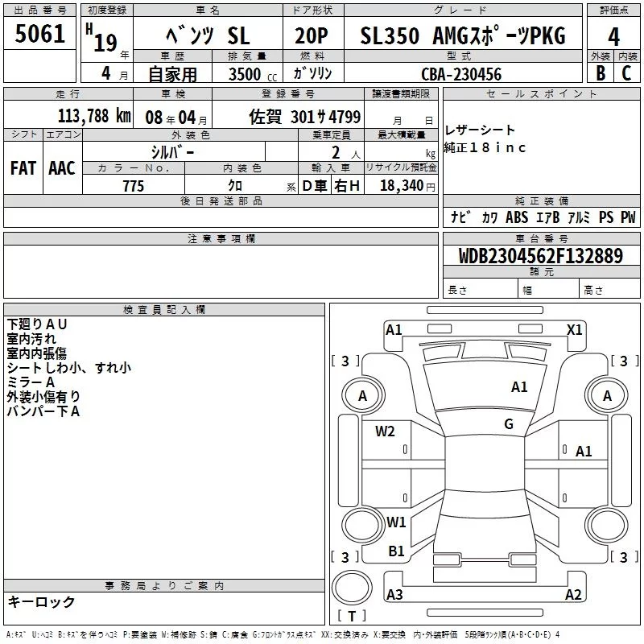
Task: Click the exterior grade B cell
Action: pos(601,73)
